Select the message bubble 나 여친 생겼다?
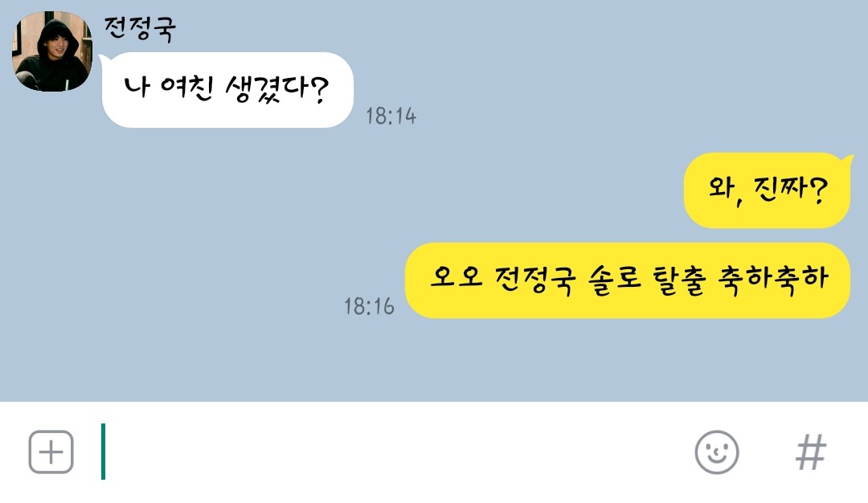Screen dimensions: 868x503 pos(227,90)
